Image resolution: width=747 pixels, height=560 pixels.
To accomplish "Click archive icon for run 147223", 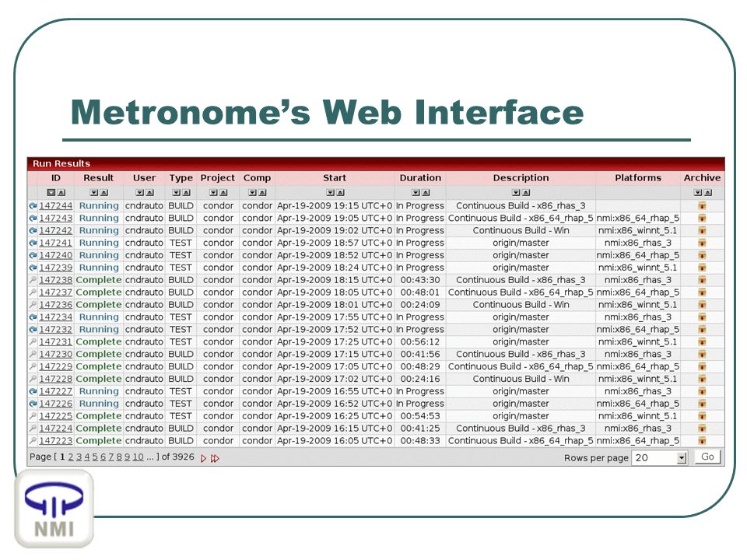I will [x=702, y=442].
